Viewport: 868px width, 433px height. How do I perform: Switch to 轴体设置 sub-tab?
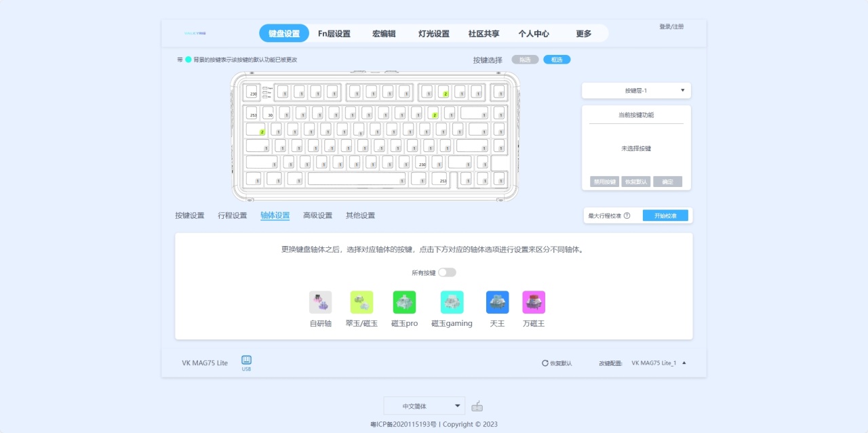click(x=275, y=215)
